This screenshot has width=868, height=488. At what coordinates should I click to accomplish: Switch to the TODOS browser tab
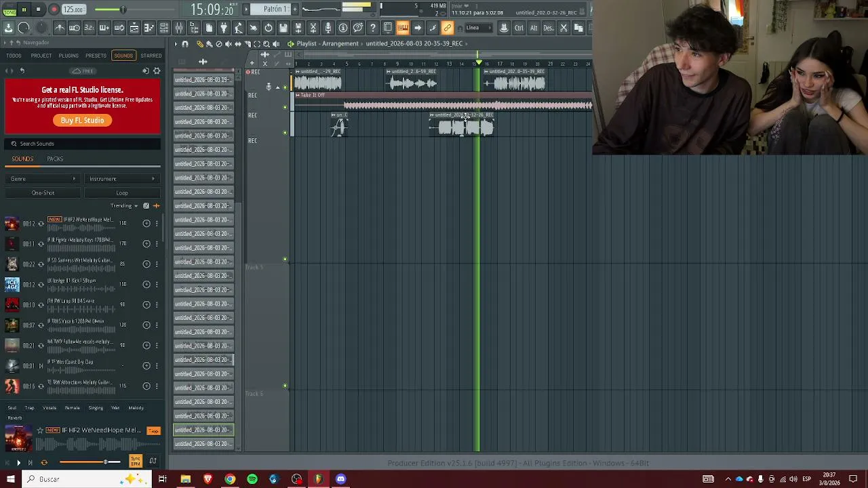point(14,56)
